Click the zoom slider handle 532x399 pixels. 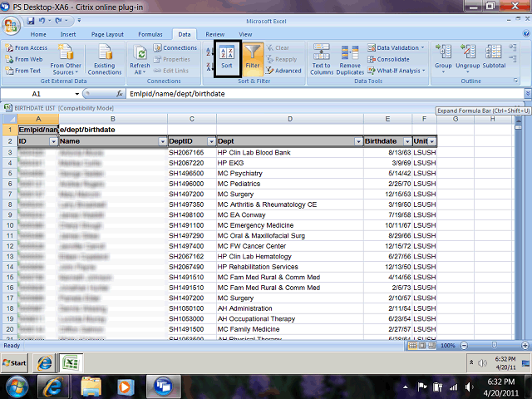point(495,346)
